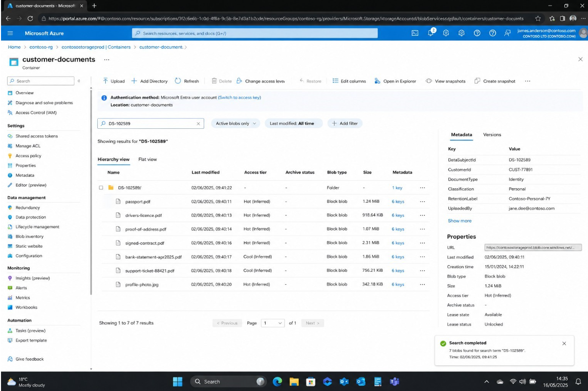Click Switch to access key link
The width and height of the screenshot is (588, 391).
239,98
